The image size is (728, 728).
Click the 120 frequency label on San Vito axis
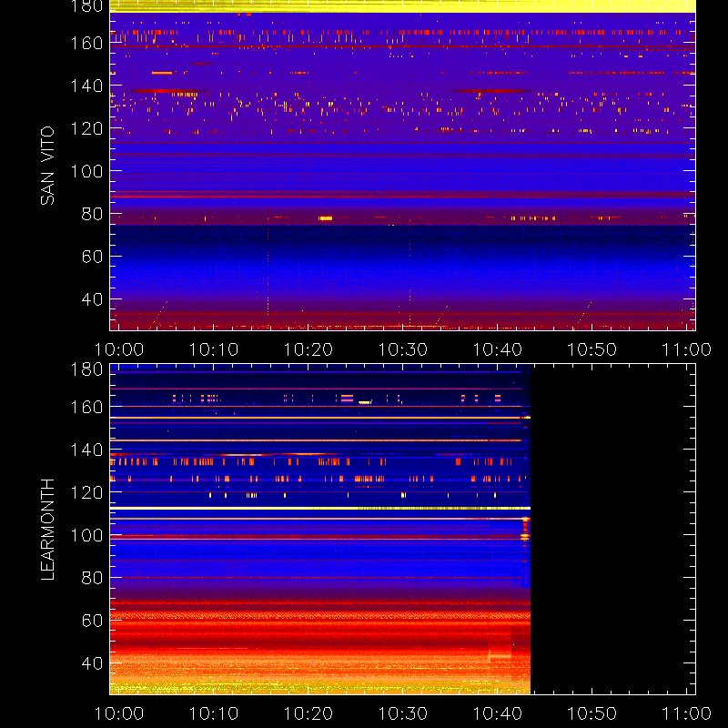(86, 128)
